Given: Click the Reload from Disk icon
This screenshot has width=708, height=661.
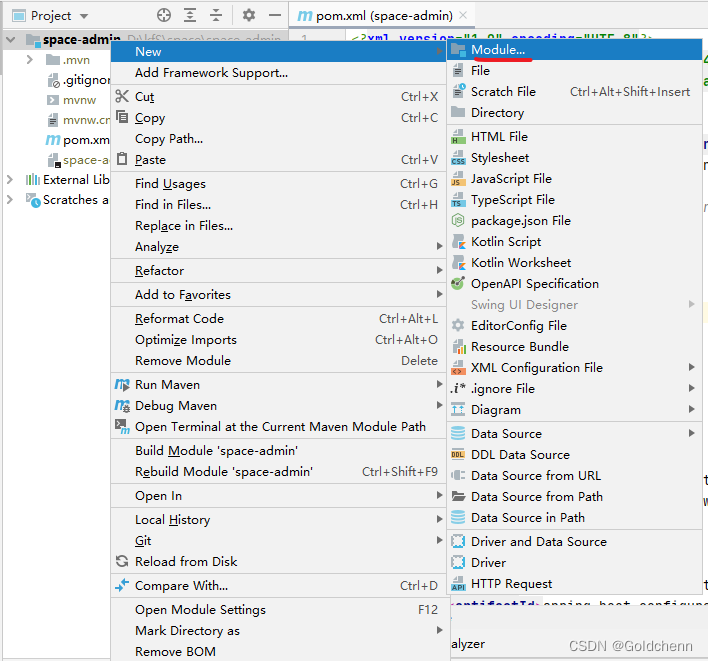Looking at the screenshot, I should tap(122, 561).
